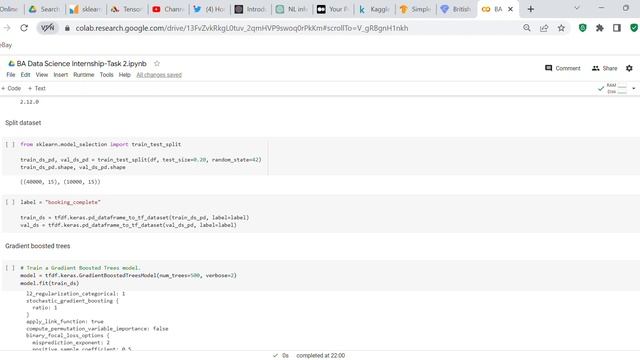Open the VPN extension icon in address bar
The image size is (640, 360).
click(x=48, y=28)
